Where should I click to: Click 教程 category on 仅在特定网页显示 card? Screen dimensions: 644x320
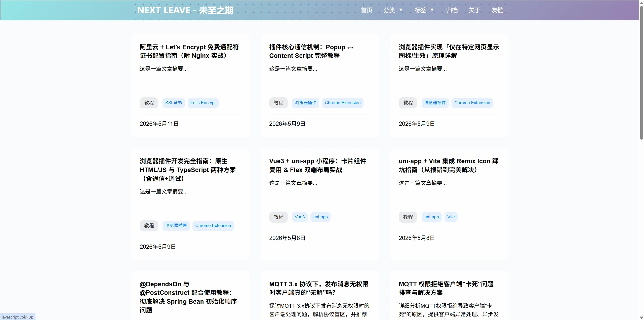coord(408,103)
